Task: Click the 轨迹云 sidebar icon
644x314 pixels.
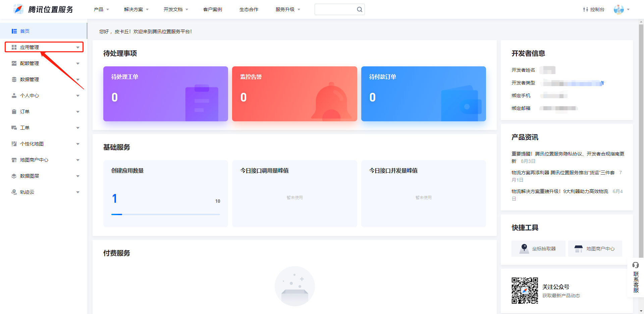Action: point(14,192)
